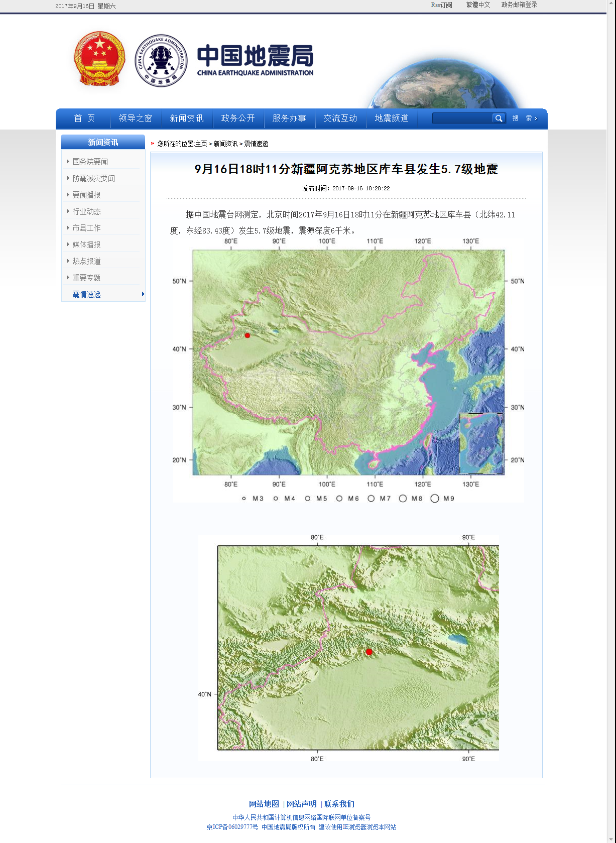Click the China Earthquake Administration round seal
The width and height of the screenshot is (616, 843).
tap(161, 61)
